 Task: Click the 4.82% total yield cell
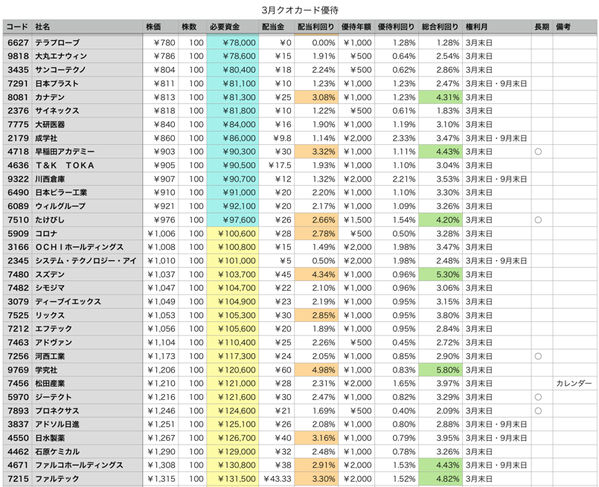tap(440, 479)
